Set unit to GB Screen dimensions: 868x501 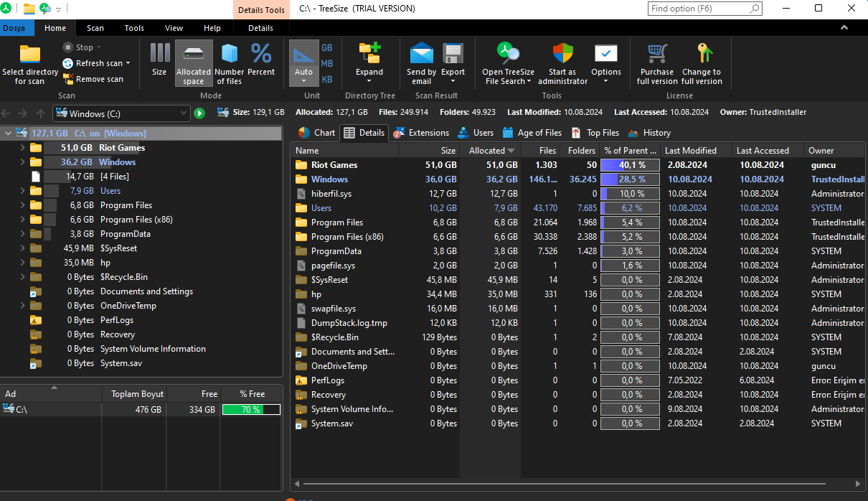tap(327, 47)
